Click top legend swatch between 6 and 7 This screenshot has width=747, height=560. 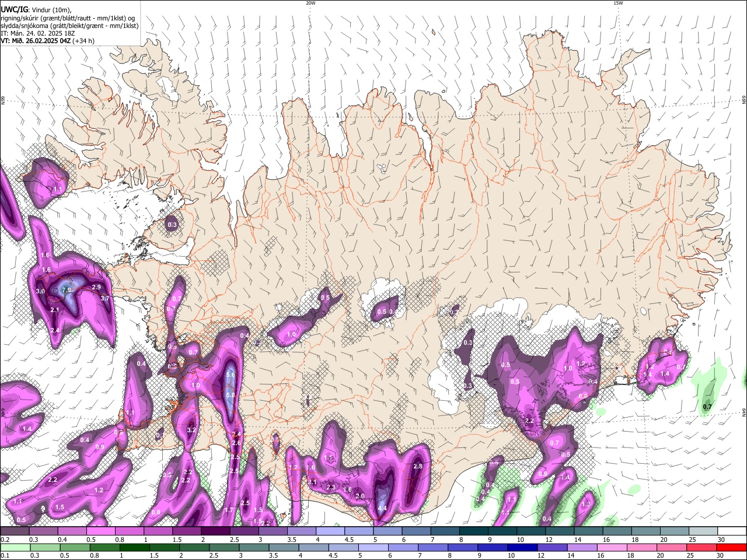tap(417, 531)
